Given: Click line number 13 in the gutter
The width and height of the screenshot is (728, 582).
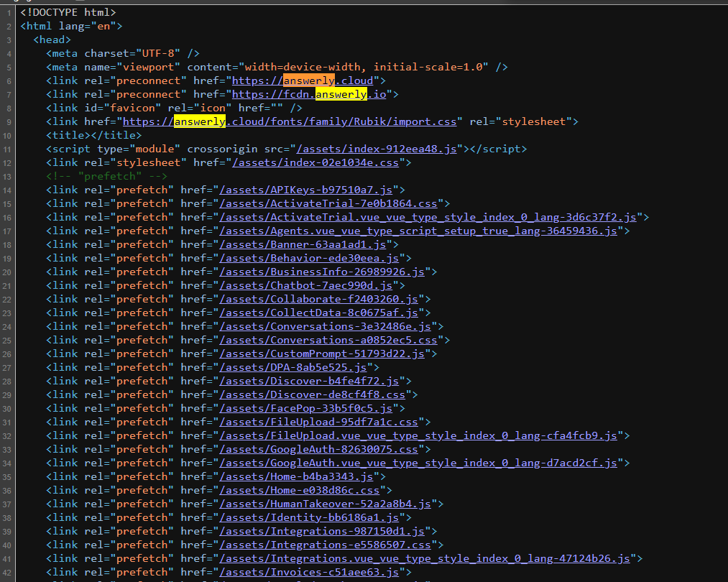Looking at the screenshot, I should pos(7,177).
